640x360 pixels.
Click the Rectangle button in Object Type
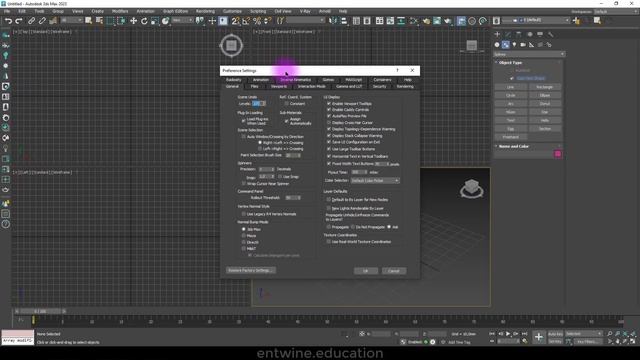coord(545,87)
